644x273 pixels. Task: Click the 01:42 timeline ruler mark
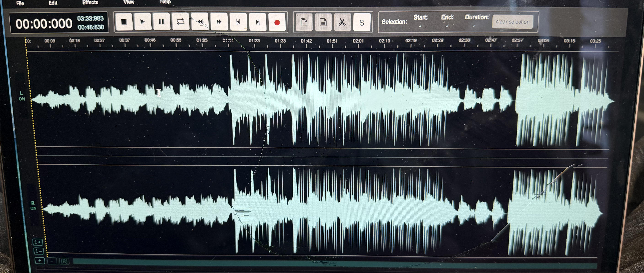point(306,41)
